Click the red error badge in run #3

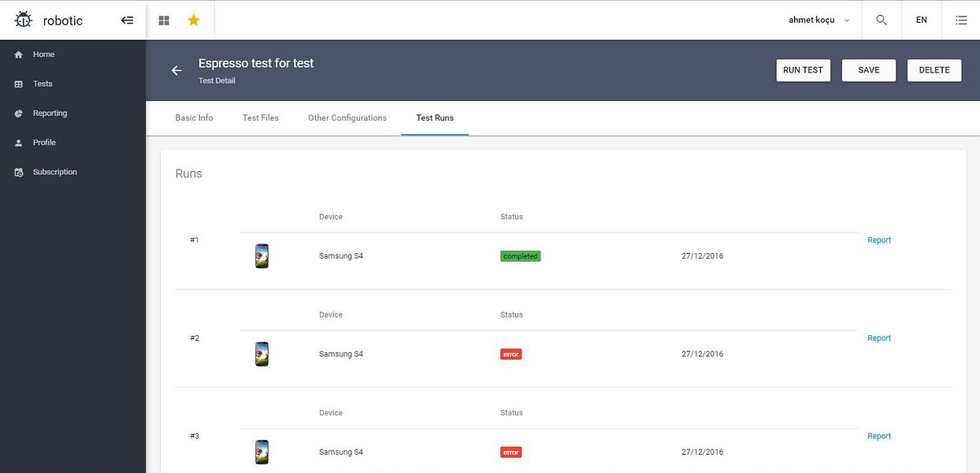pyautogui.click(x=511, y=453)
